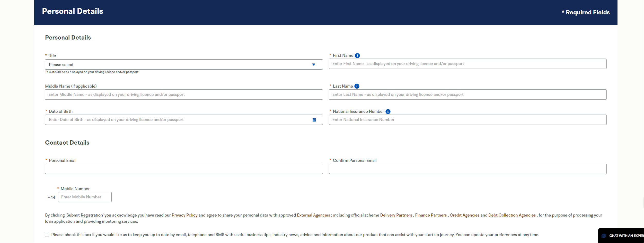Viewport: 644px width, 243px height.
Task: Tick the marketing updates opt-in checkbox
Action: tap(47, 235)
